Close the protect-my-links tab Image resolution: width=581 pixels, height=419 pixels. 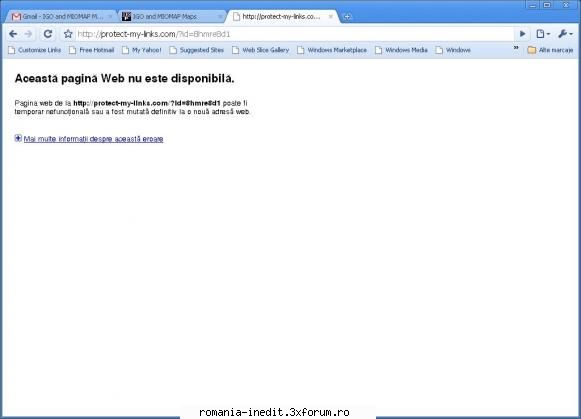click(331, 17)
